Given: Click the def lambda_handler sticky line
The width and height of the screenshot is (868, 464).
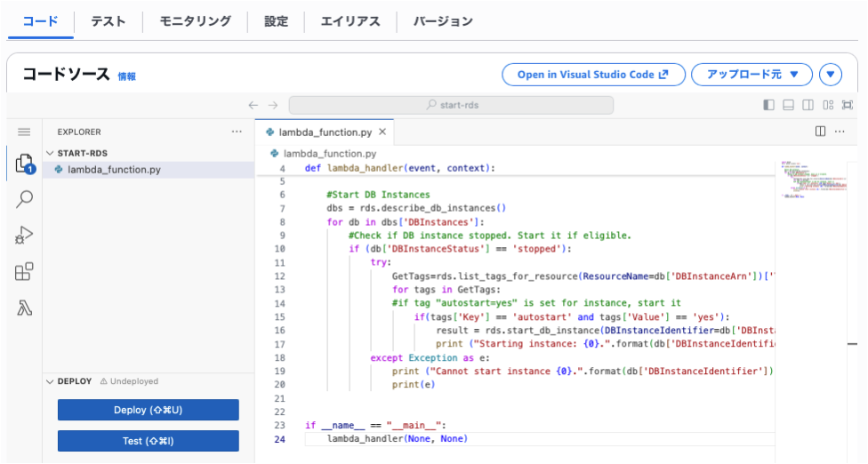Looking at the screenshot, I should (400, 168).
